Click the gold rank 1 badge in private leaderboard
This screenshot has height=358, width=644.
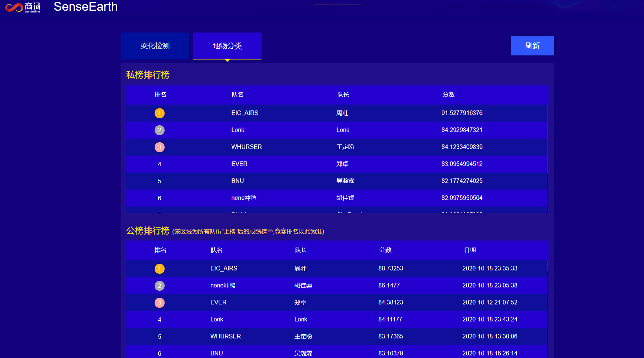point(159,113)
